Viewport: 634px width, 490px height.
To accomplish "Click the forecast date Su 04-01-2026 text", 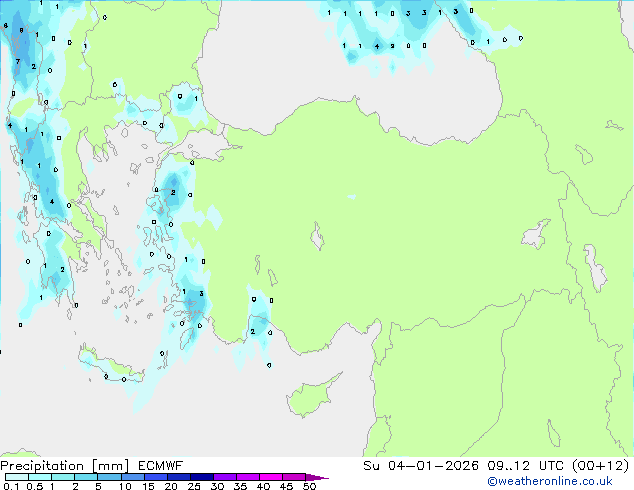I will [x=427, y=465].
